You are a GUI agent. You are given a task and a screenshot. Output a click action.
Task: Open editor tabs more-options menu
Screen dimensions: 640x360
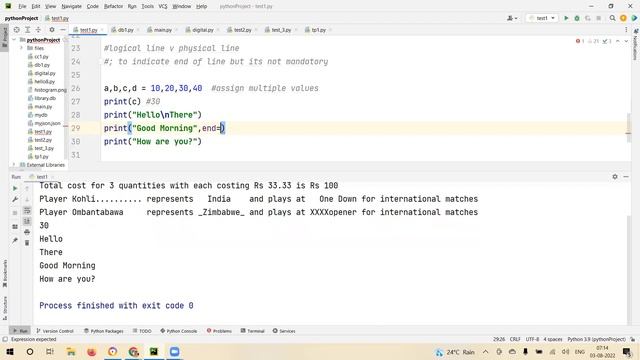pos(626,30)
